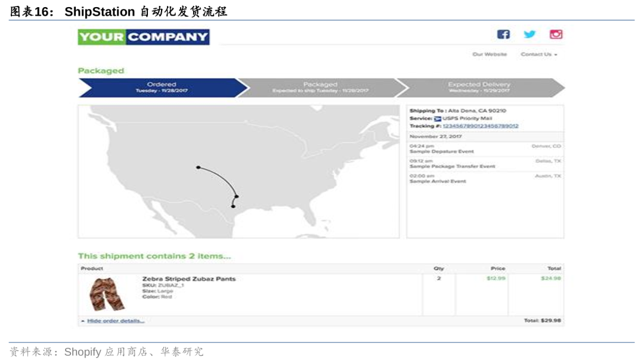The width and height of the screenshot is (644, 363).
Task: Open the Twitter bird icon
Action: point(530,35)
